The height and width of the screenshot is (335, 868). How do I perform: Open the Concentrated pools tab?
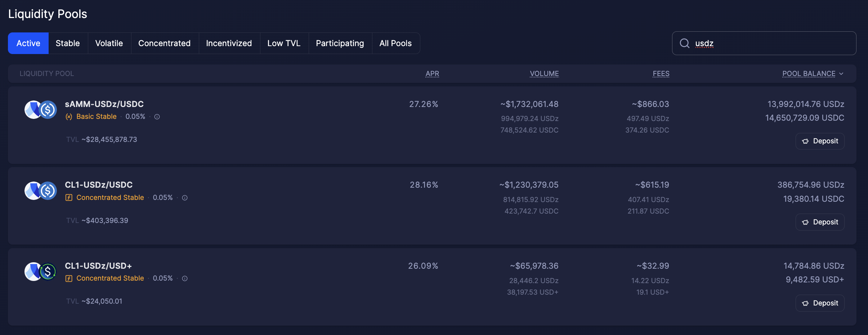pos(164,43)
